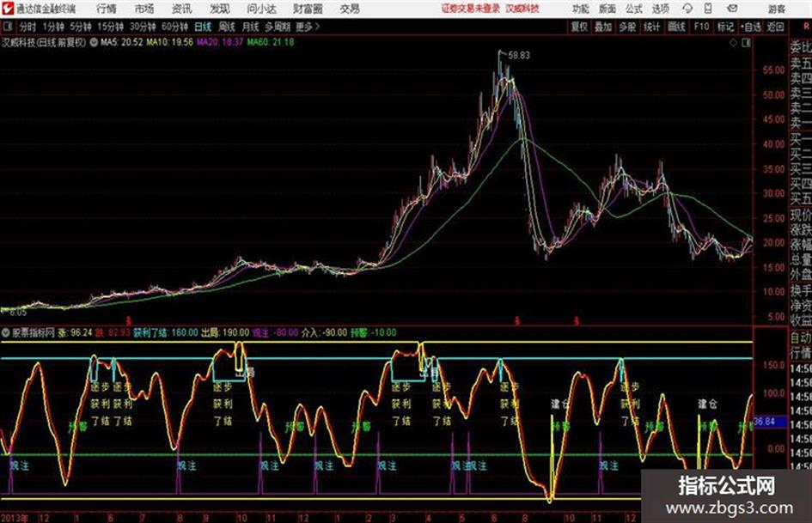The height and width of the screenshot is (523, 812).
Task: Switch to the 60分钟 period
Action: coord(174,27)
